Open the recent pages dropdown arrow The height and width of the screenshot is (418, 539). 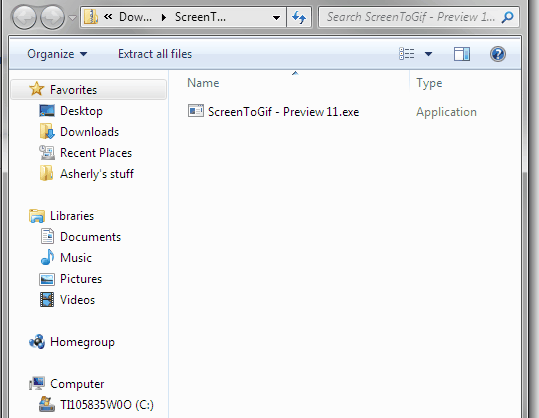click(72, 17)
